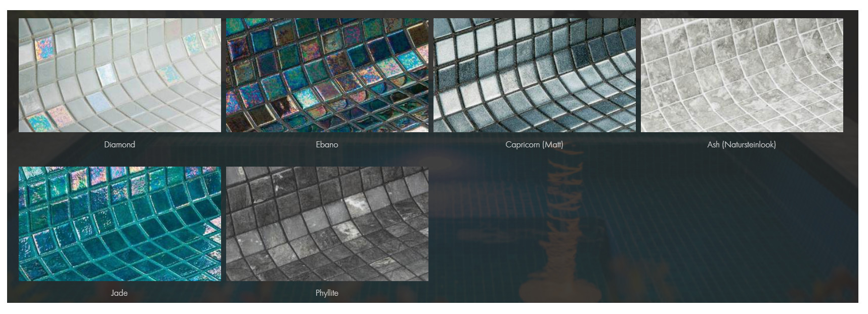Image resolution: width=868 pixels, height=314 pixels.
Task: Pick the white pearlescent mosaic swatch
Action: (120, 75)
